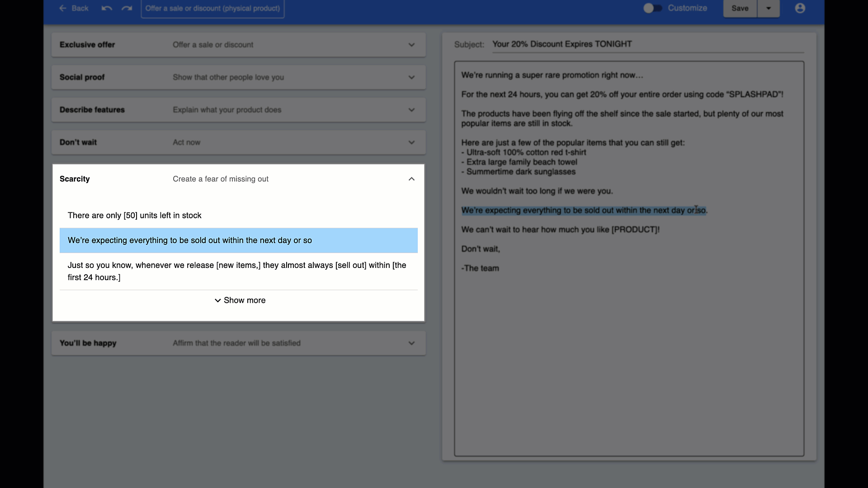Open the Save options dropdown arrow
Image resolution: width=868 pixels, height=488 pixels.
tap(768, 9)
